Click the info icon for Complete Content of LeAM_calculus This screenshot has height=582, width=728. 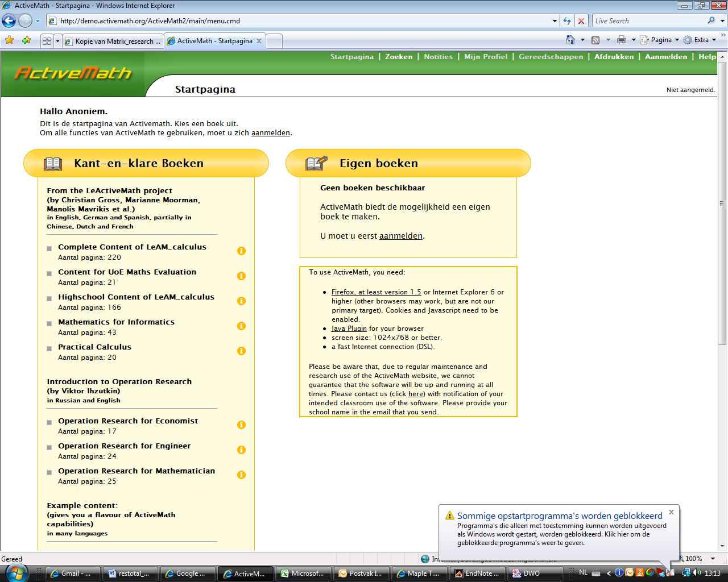tap(241, 251)
